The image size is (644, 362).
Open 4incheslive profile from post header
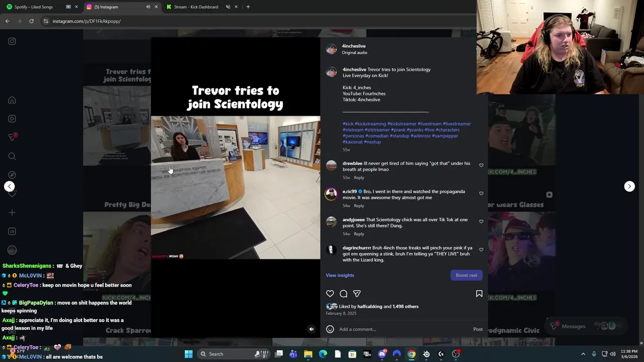354,46
